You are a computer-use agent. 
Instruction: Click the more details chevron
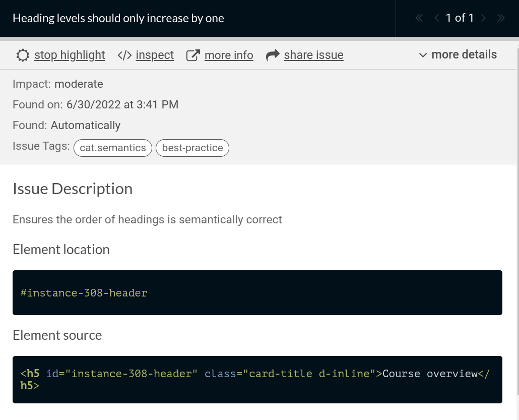point(423,55)
